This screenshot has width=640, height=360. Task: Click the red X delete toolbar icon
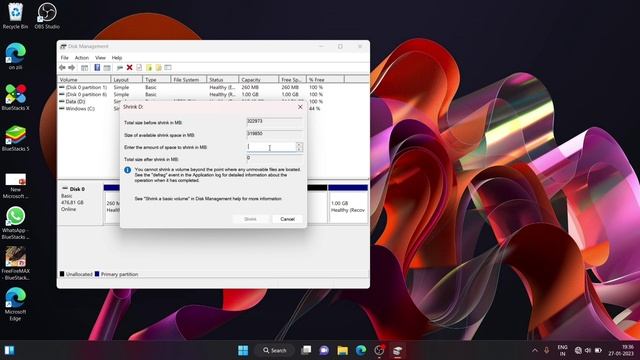(x=129, y=68)
